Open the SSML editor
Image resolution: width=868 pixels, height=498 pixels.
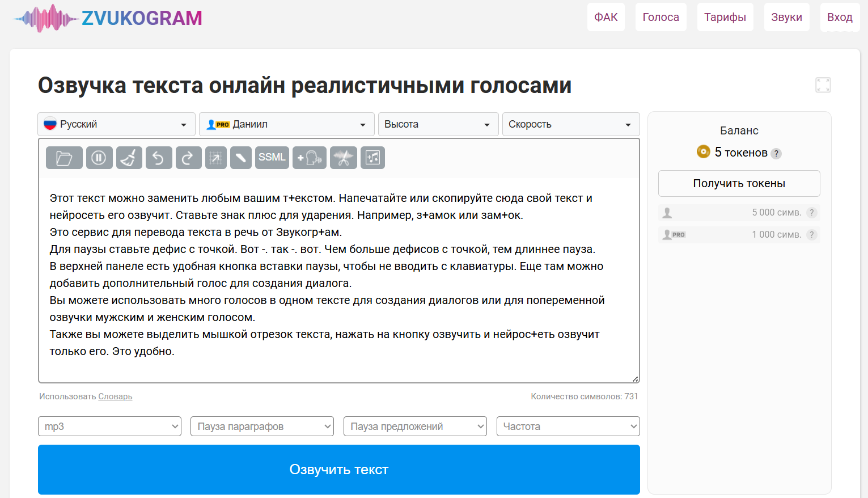[x=272, y=158]
